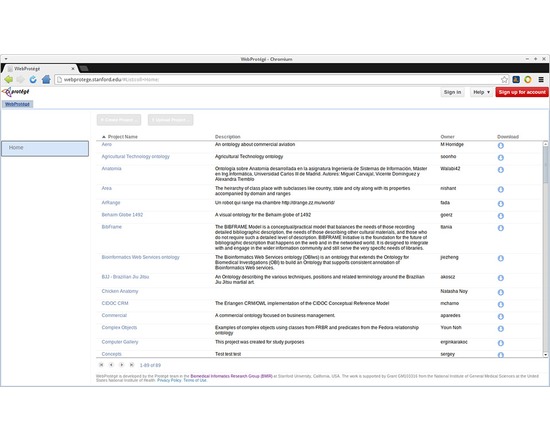Download the Anatomia project
Screen dimensions: 550x440
point(501,170)
